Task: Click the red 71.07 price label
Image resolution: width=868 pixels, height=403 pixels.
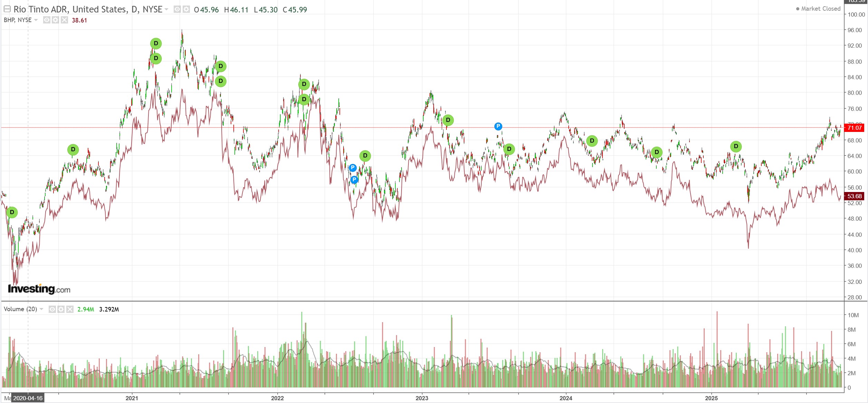Action: point(854,128)
